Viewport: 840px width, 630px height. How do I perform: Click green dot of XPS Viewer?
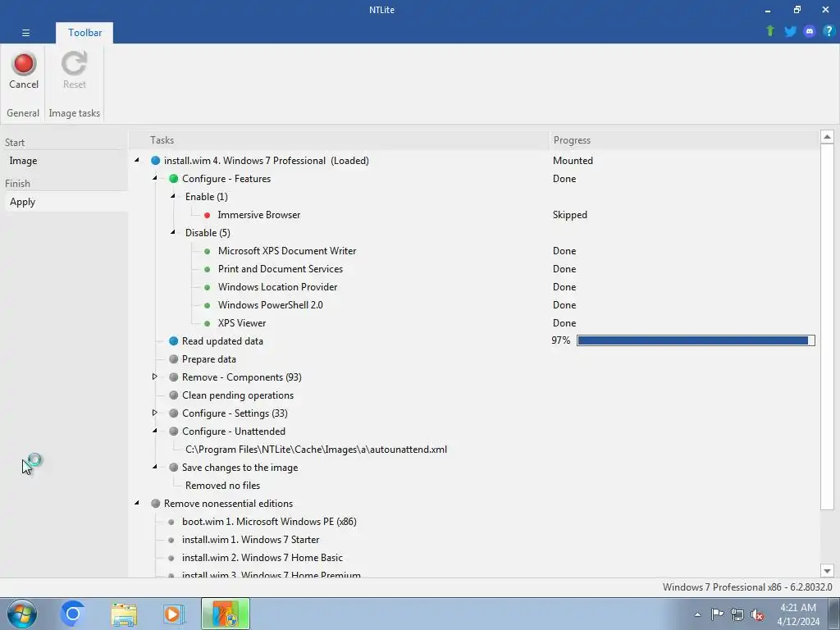[208, 323]
